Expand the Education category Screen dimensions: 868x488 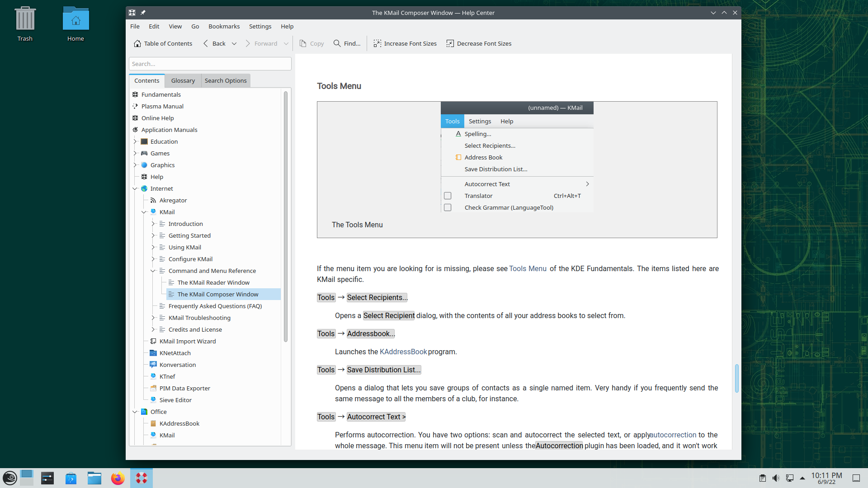coord(135,141)
